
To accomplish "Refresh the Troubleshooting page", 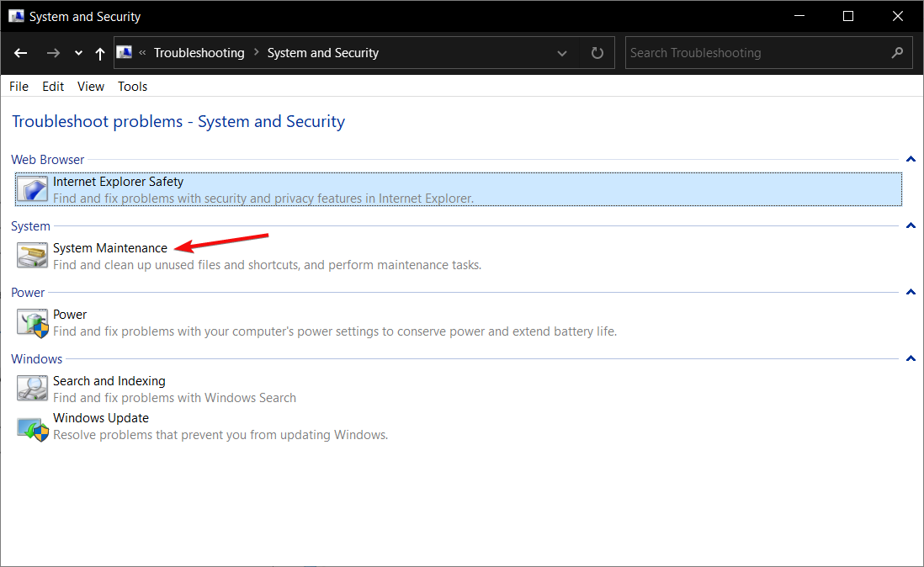I will (x=597, y=53).
